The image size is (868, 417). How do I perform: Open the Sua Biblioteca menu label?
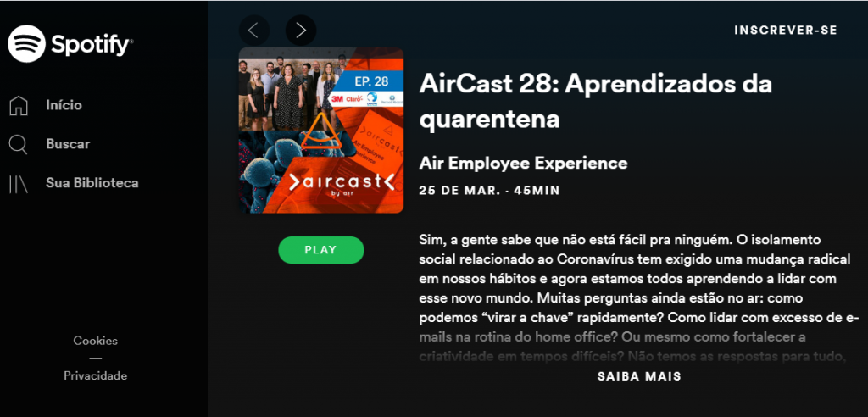92,183
